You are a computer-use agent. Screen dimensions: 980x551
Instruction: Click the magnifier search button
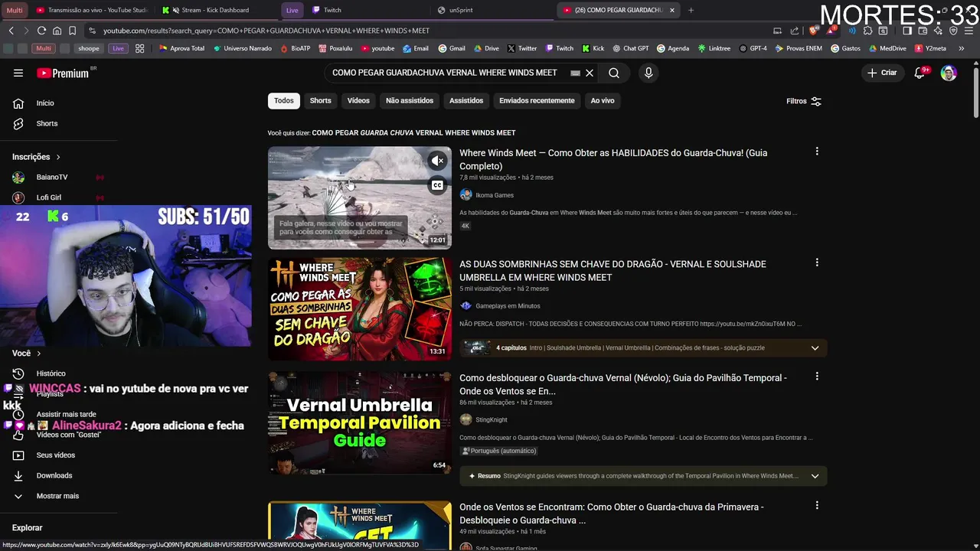click(x=614, y=73)
